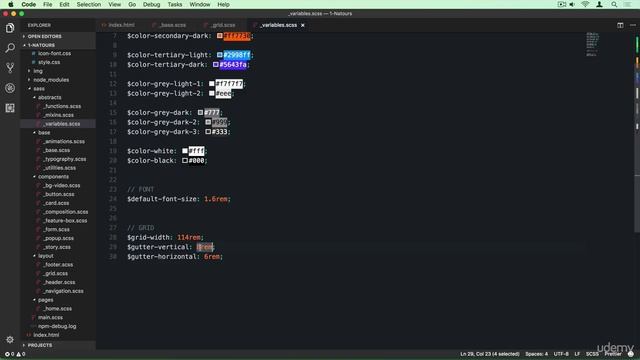Open the editor More Actions ellipsis
The image size is (640, 360).
(x=633, y=25)
